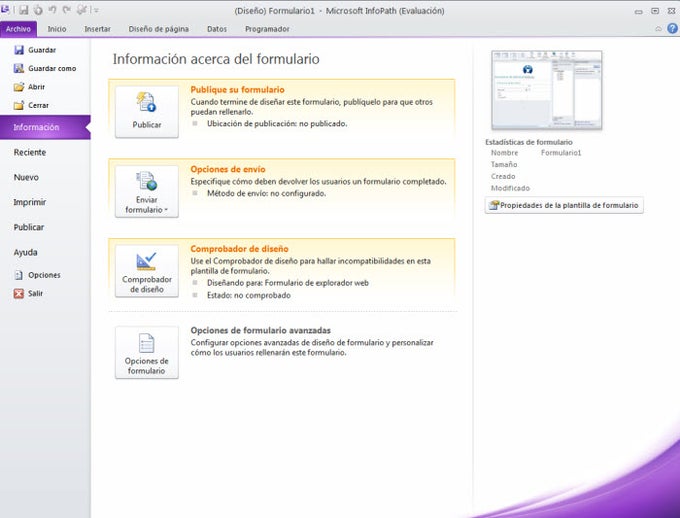Select Reciente in the backstage menu
Image resolution: width=680 pixels, height=518 pixels.
click(29, 152)
